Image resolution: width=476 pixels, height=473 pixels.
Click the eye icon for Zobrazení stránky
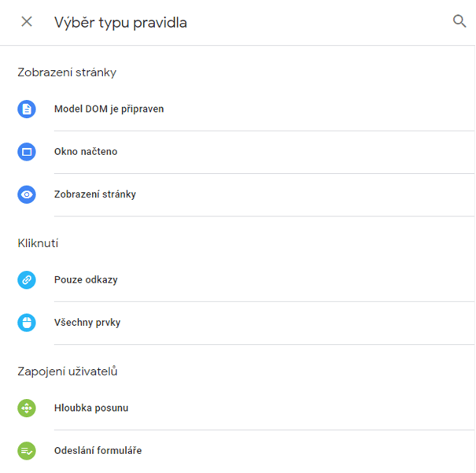pos(27,194)
